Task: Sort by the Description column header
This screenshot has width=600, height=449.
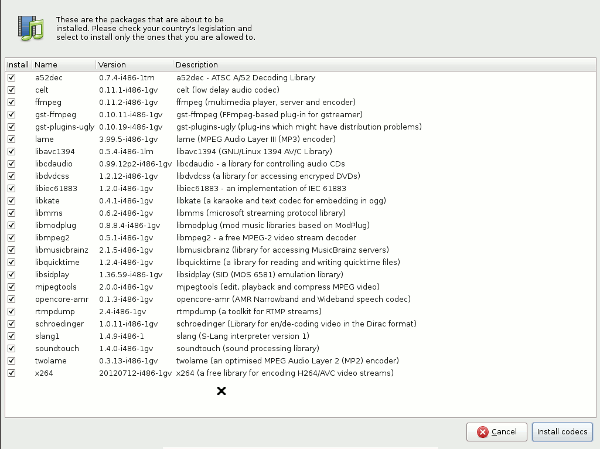Action: 385,65
